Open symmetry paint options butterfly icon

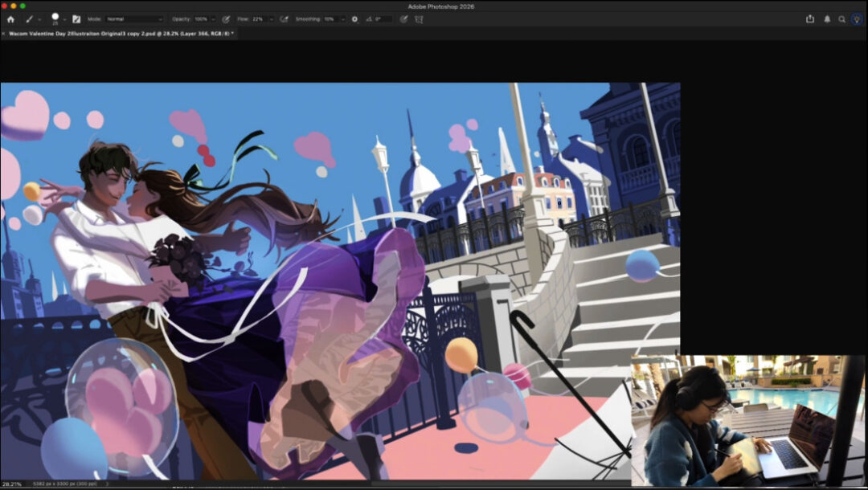pos(419,18)
